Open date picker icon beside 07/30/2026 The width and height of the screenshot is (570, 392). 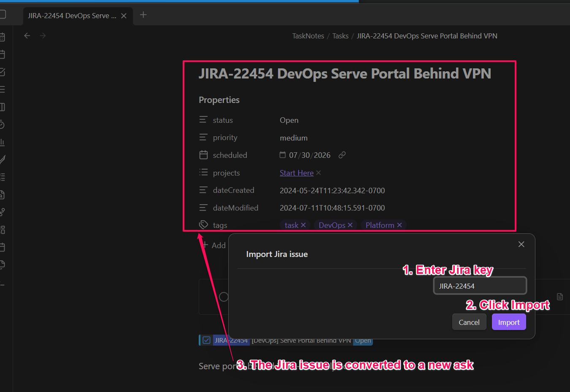coord(283,155)
